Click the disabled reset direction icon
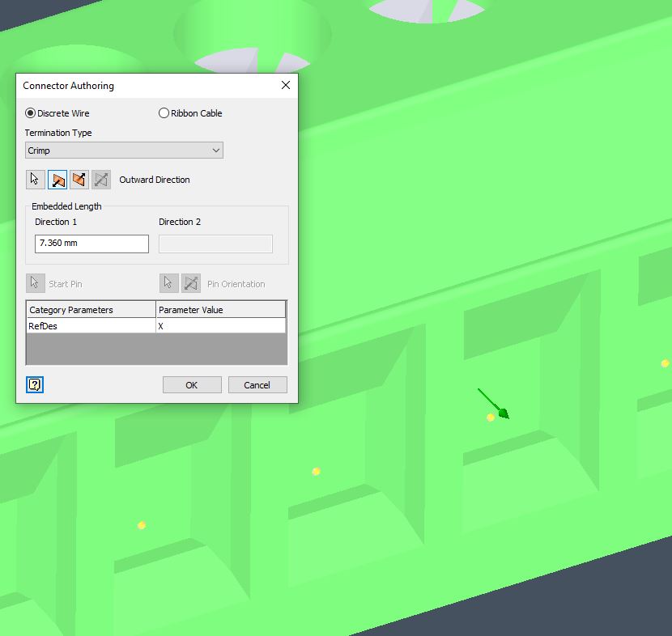Image resolution: width=672 pixels, height=636 pixels. point(101,179)
